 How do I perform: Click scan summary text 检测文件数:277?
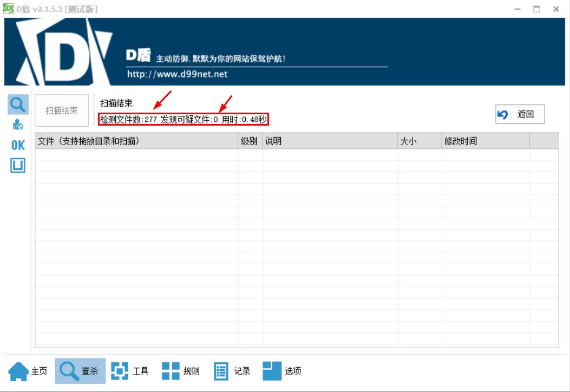click(x=128, y=119)
